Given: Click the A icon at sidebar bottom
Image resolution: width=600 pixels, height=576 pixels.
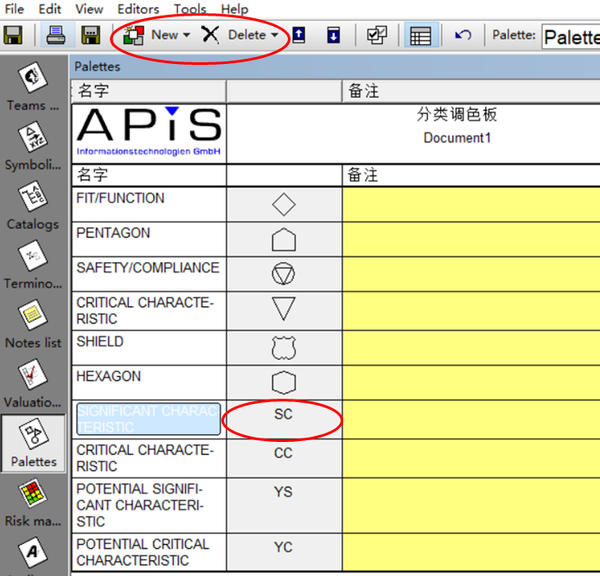Looking at the screenshot, I should [x=33, y=553].
